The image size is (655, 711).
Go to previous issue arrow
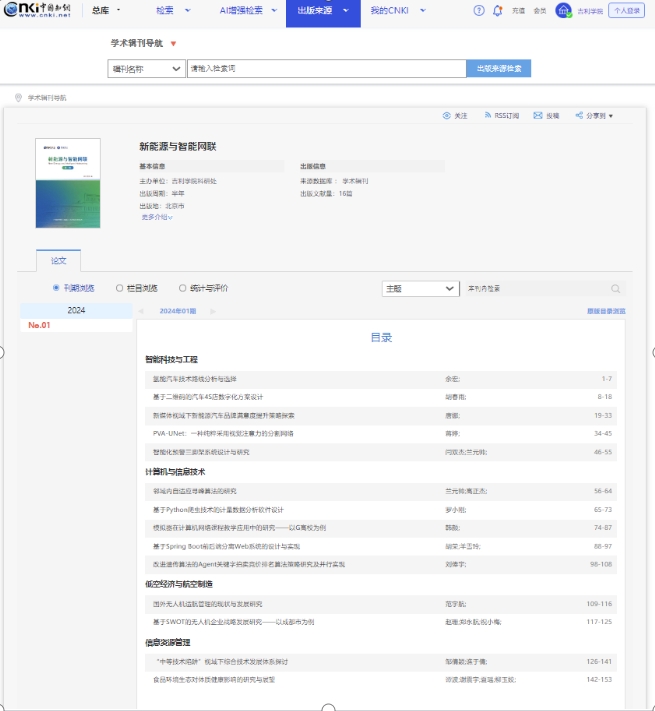pyautogui.click(x=141, y=311)
